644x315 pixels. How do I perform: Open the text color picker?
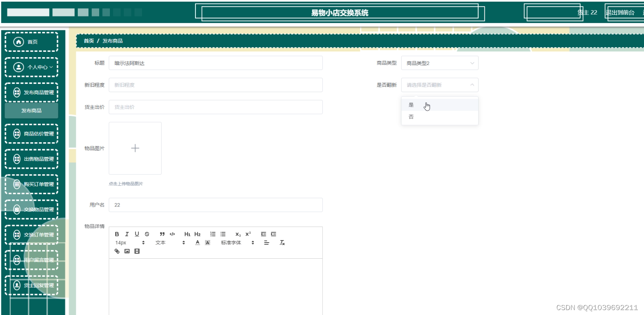click(x=198, y=243)
